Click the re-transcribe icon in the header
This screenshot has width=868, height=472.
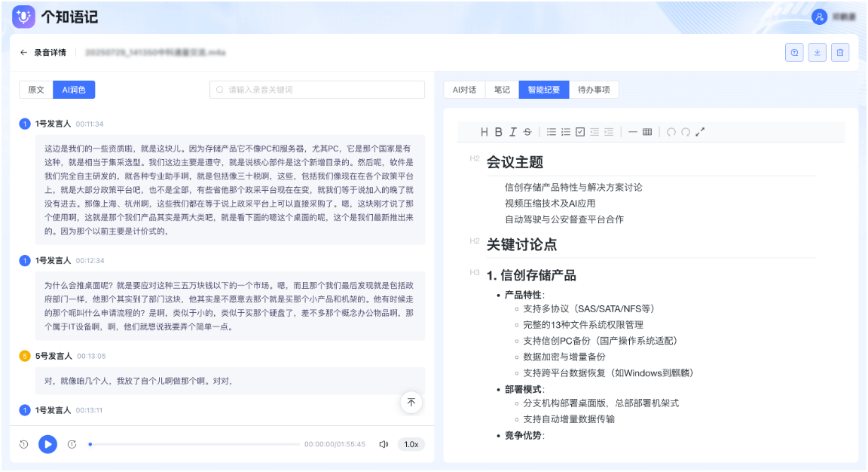click(794, 52)
